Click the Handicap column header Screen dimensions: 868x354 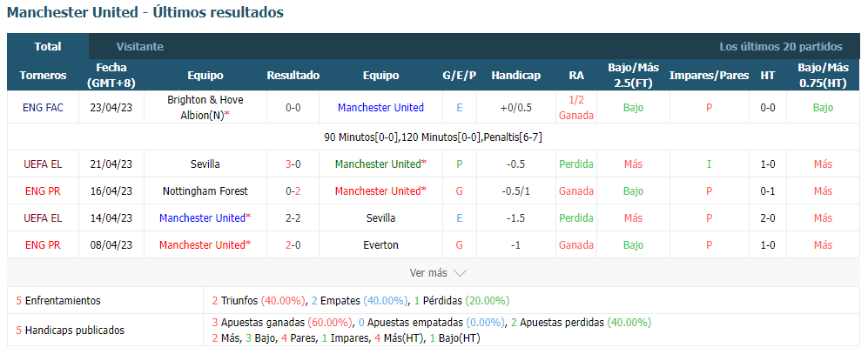515,75
